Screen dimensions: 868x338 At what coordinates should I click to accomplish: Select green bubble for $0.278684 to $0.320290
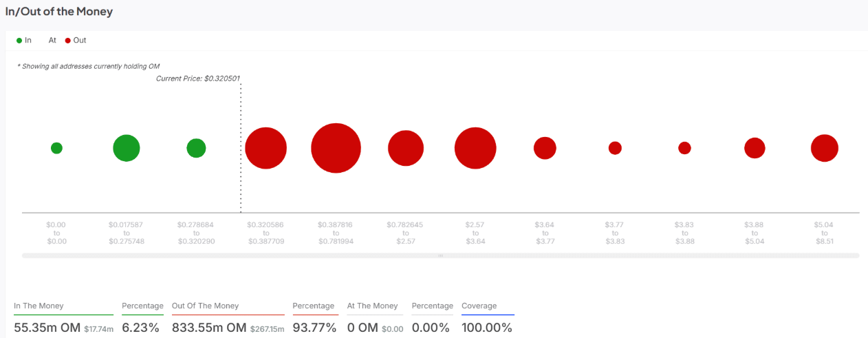tap(196, 148)
